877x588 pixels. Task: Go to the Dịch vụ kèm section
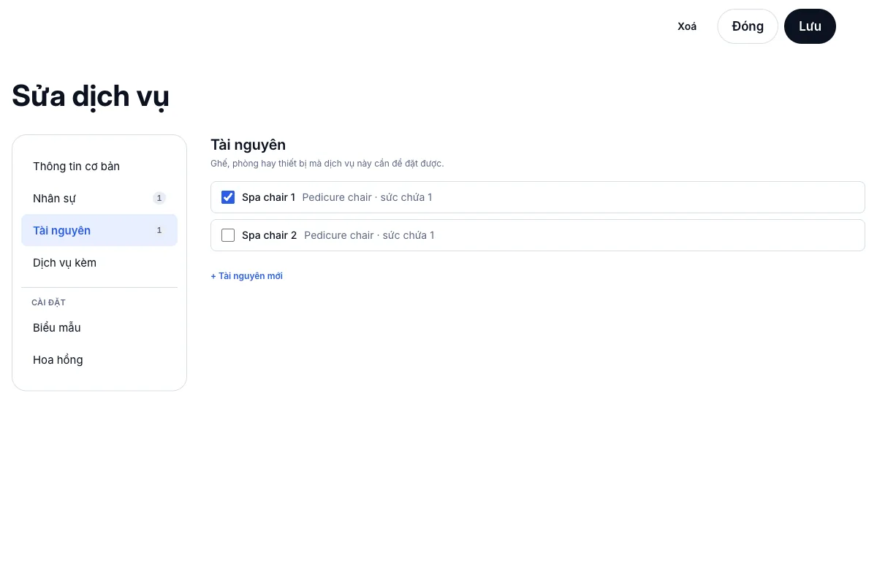tap(99, 262)
